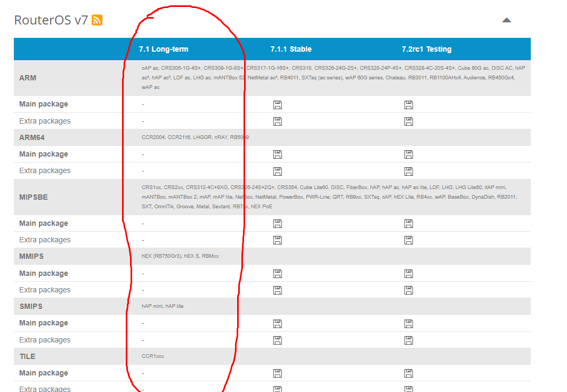The image size is (567, 392).
Task: Click the RouterOS v7 heading
Action: click(x=51, y=20)
